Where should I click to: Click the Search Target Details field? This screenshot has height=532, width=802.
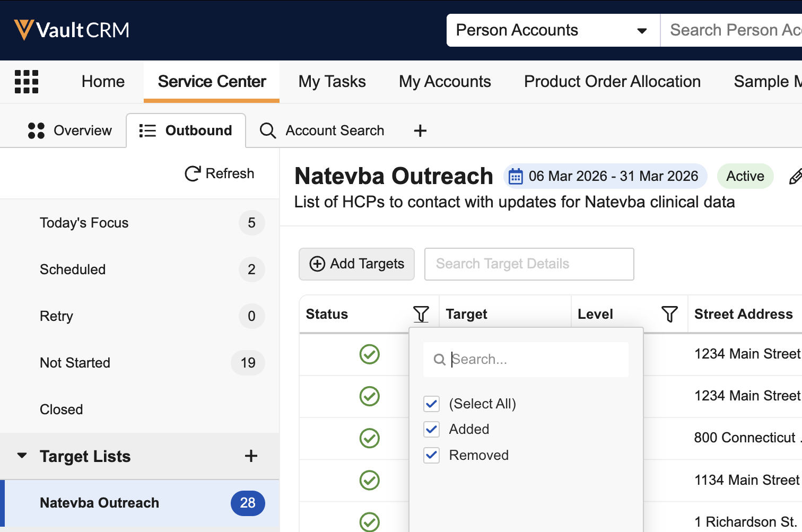coord(529,264)
